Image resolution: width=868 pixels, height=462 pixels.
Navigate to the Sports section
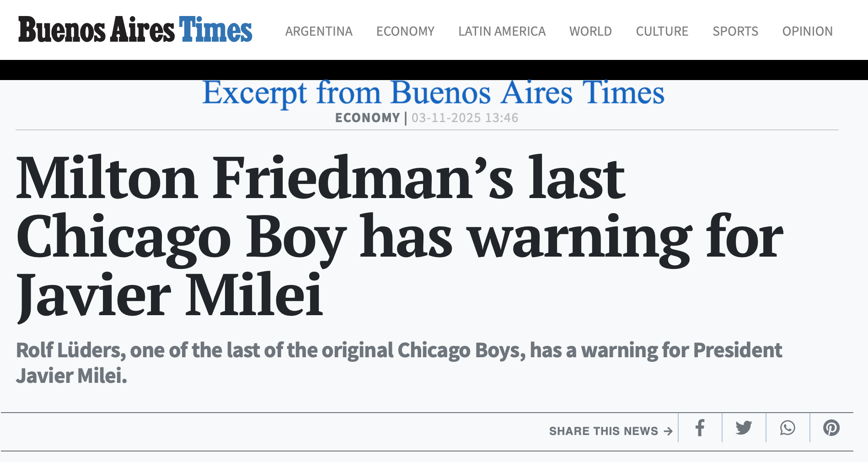[x=735, y=31]
